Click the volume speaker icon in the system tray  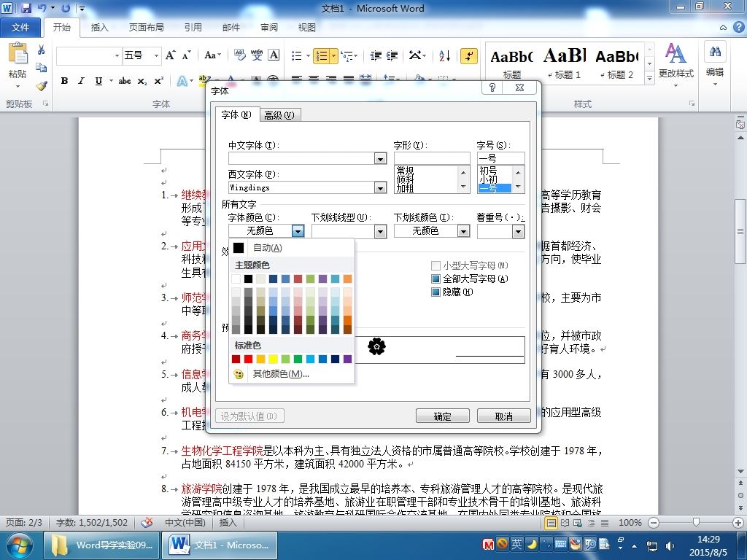[670, 545]
